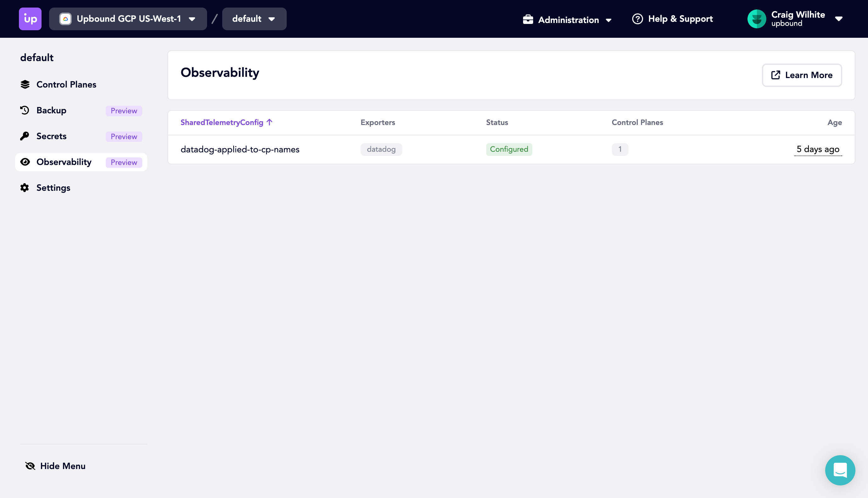Screen dimensions: 868x498
Task: Click the Administration briefcase icon
Action: [528, 20]
